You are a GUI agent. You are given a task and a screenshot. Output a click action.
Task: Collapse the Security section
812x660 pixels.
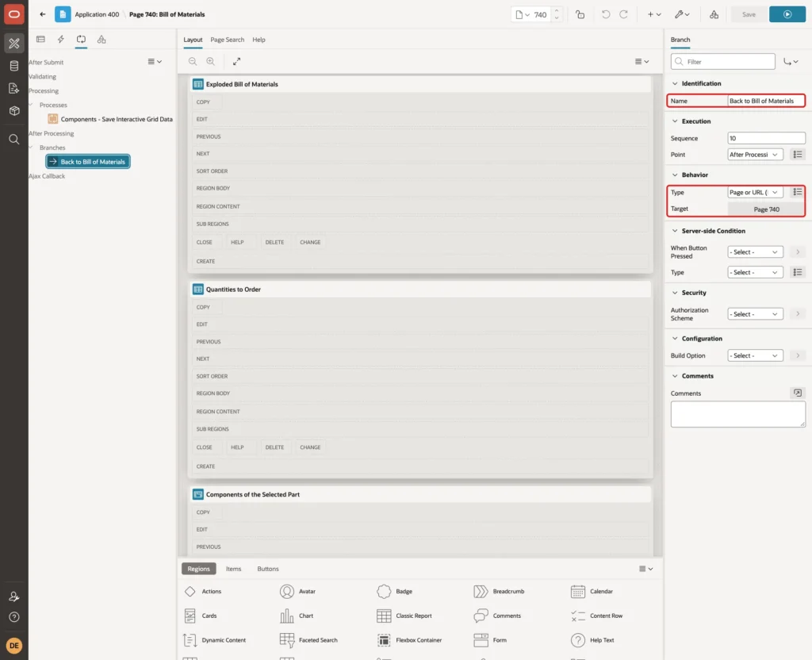point(675,293)
